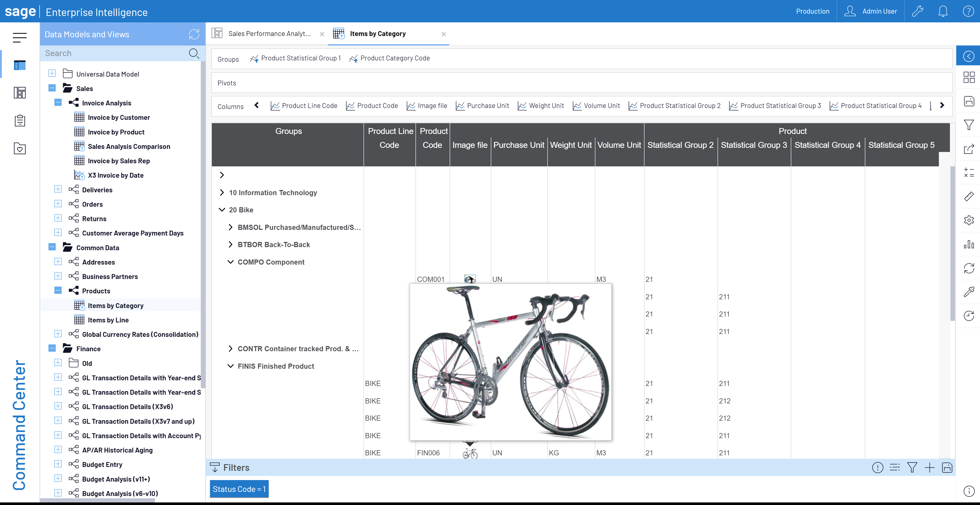Click the refresh icon in Data Models header

pos(194,34)
